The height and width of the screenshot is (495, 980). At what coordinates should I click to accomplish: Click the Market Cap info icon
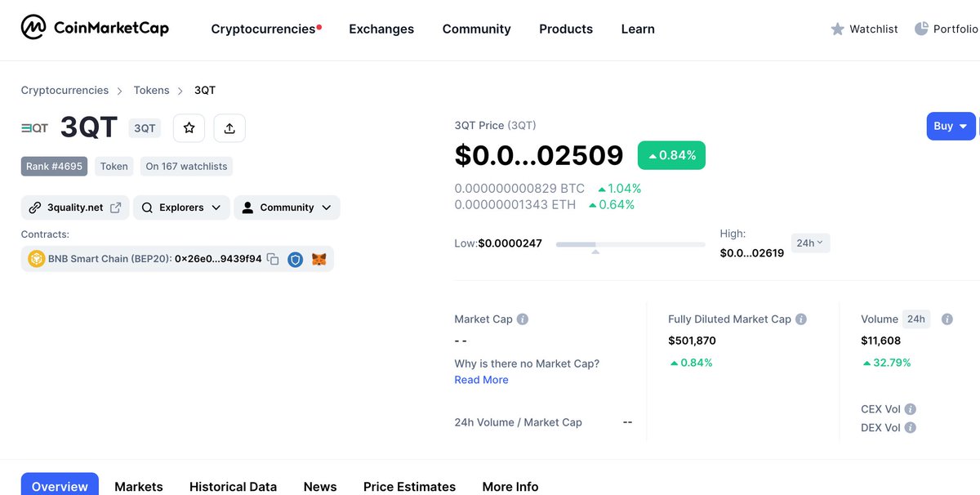(x=523, y=319)
